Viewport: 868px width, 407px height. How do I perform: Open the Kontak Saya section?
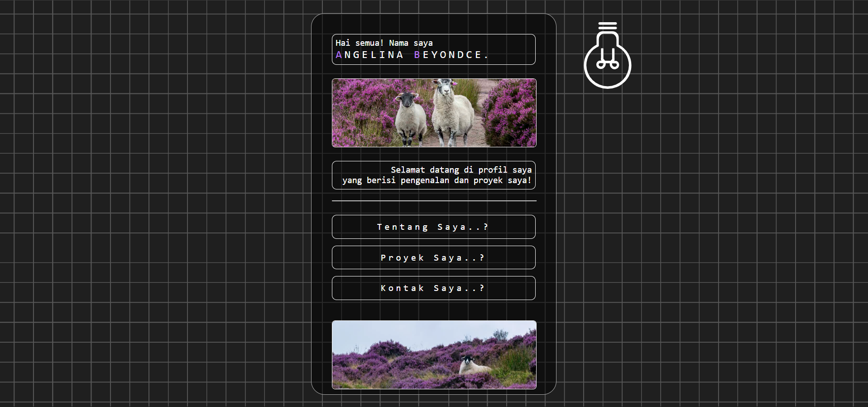[433, 288]
